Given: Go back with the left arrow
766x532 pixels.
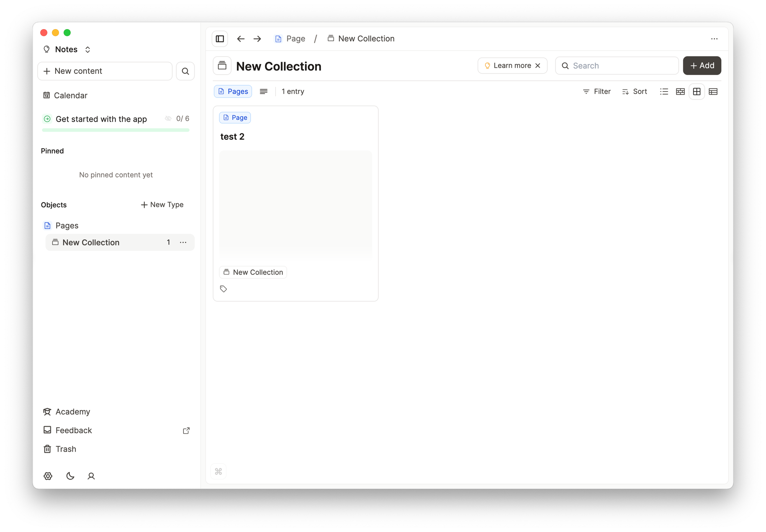Looking at the screenshot, I should click(241, 39).
